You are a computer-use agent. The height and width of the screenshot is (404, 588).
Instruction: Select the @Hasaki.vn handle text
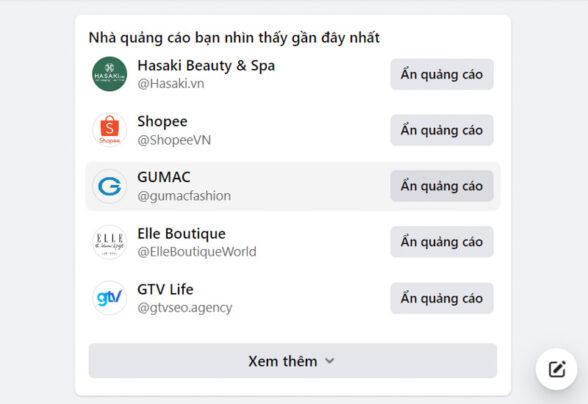coord(171,84)
